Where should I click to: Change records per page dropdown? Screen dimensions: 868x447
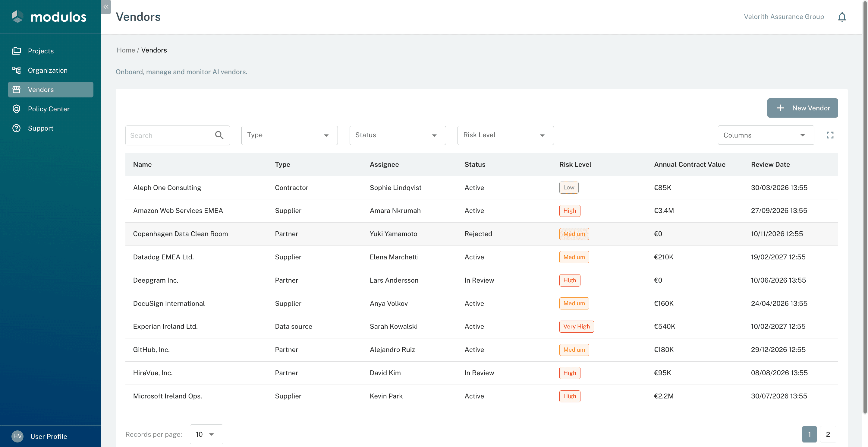tap(206, 434)
